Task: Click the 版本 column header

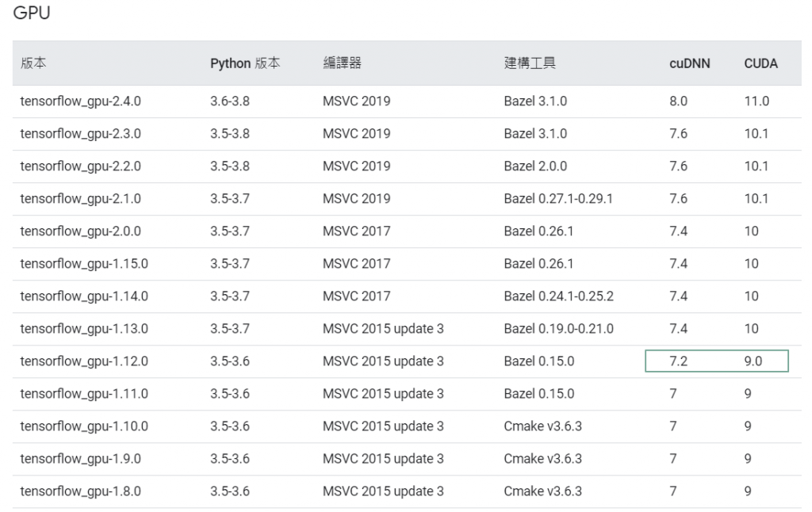Action: click(33, 63)
